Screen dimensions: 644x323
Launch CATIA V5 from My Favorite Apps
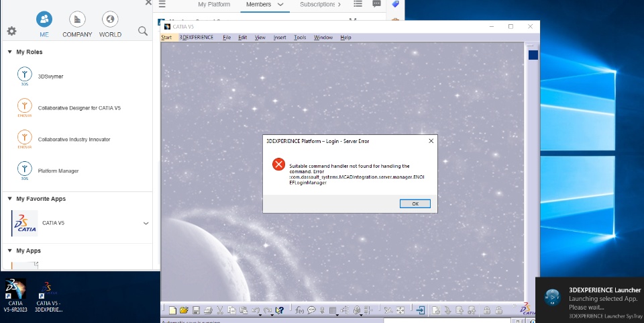[x=25, y=223]
